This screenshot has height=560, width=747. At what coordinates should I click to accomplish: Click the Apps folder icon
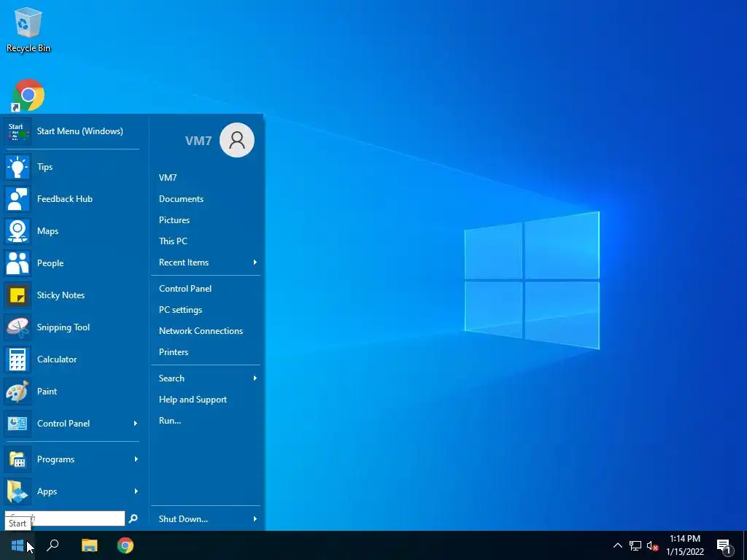click(x=18, y=491)
